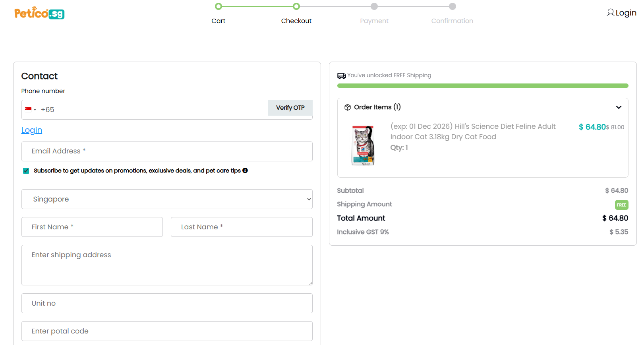Click the Petico.sg logo
Viewport: 644px width, 345px height.
[x=39, y=13]
